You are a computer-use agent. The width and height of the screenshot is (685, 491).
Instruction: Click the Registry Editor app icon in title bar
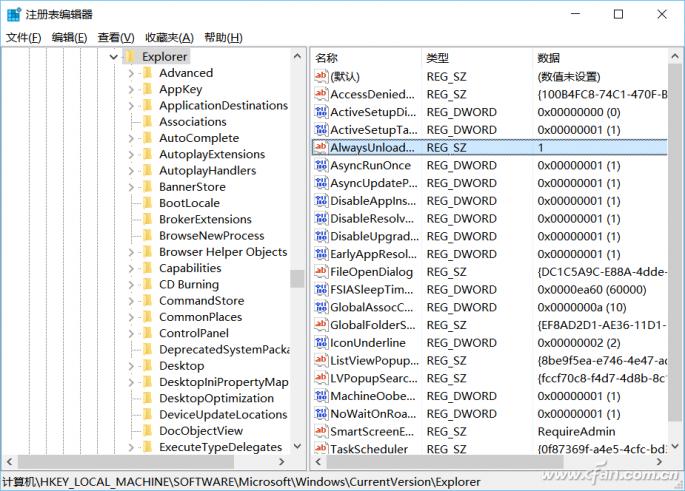click(14, 14)
